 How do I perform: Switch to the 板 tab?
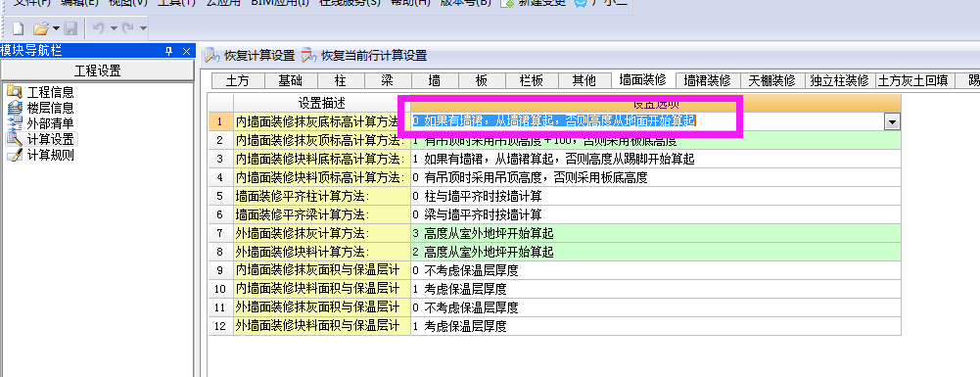(482, 80)
